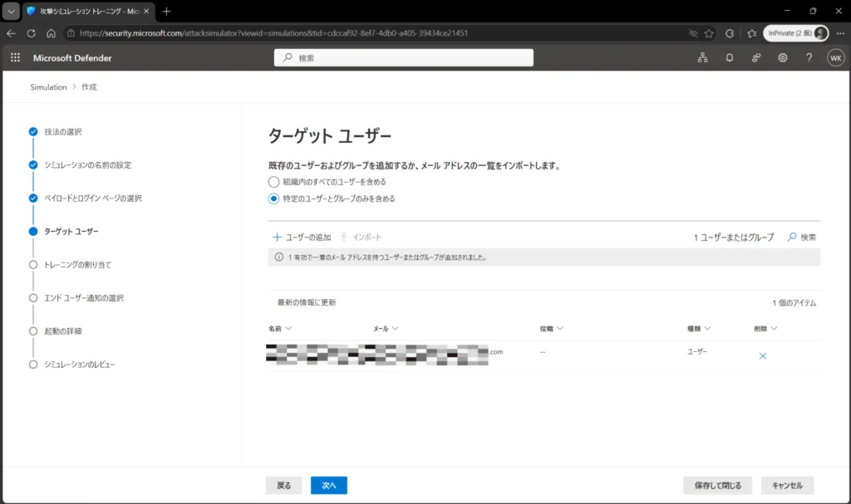
Task: Open the app launcher waffle icon
Action: point(15,57)
